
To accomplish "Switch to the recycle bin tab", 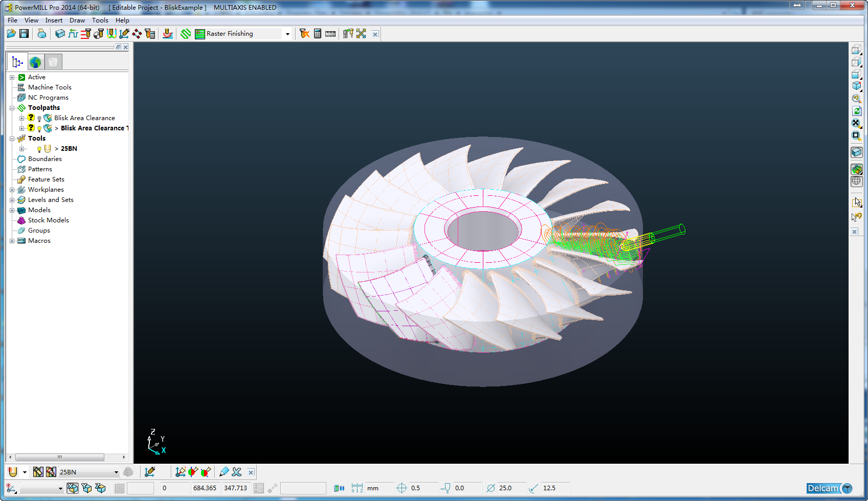I will (x=53, y=62).
